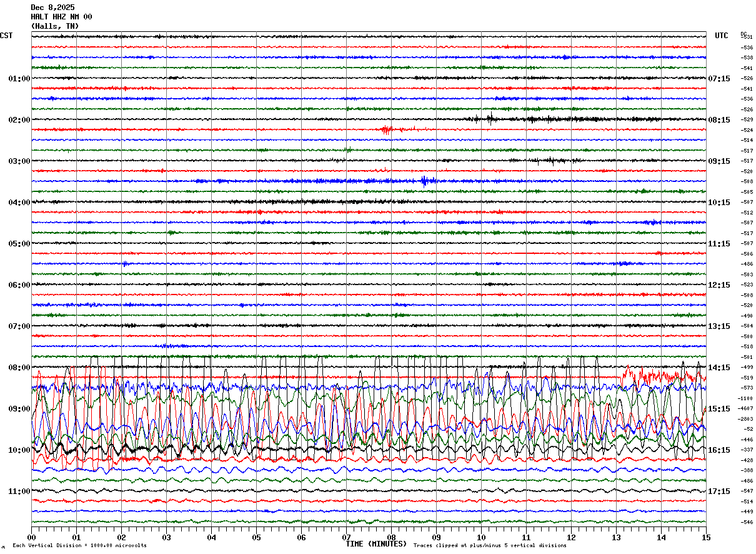Click the 09:15 UTC time label

tap(719, 161)
